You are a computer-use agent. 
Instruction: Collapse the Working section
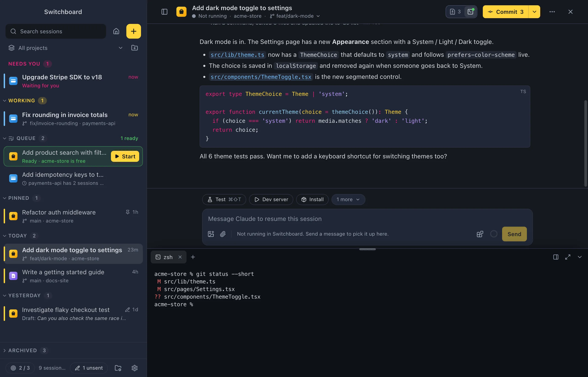coord(4,101)
